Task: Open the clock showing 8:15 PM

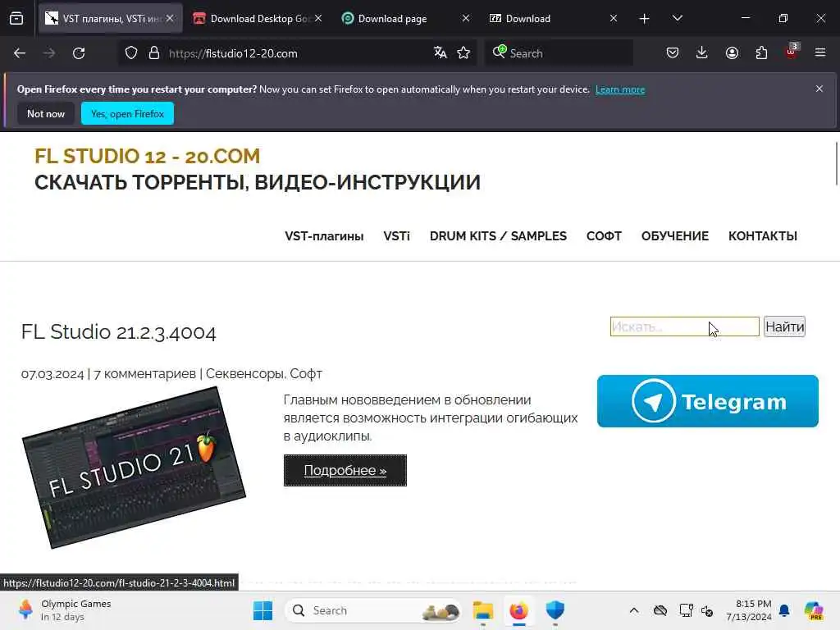Action: (748, 610)
